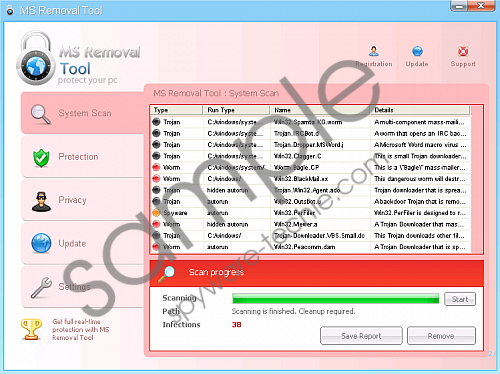Switch to the Protection tab
This screenshot has width=500, height=374.
tap(83, 157)
